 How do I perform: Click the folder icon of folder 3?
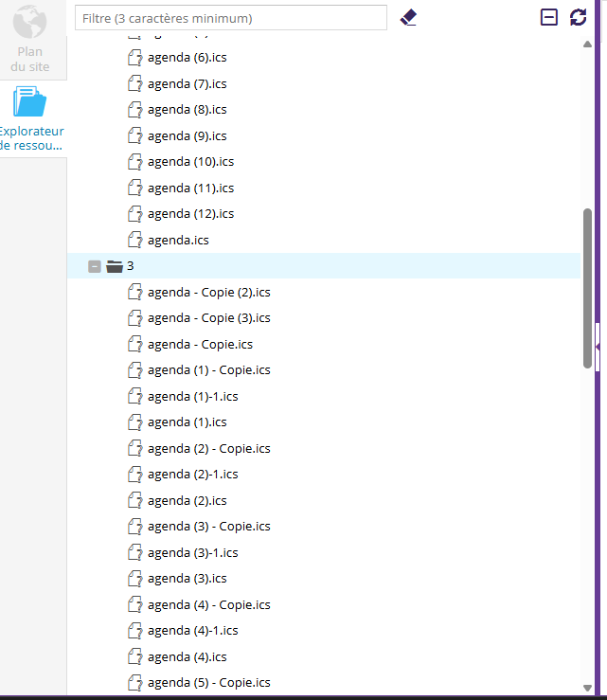point(115,266)
